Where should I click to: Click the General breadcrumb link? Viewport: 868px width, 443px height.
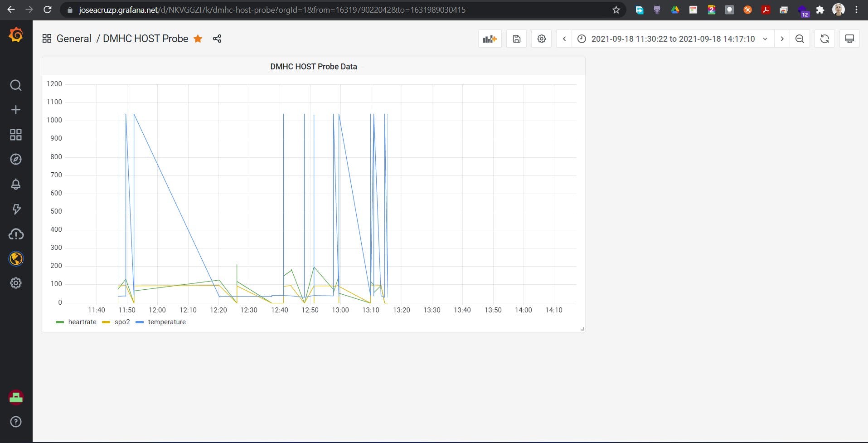click(x=74, y=39)
